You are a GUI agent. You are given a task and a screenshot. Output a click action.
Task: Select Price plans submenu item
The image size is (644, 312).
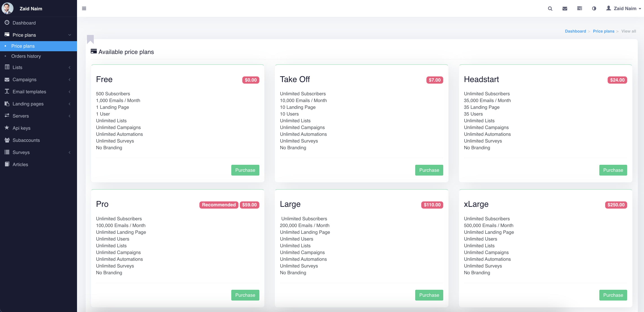tap(23, 46)
